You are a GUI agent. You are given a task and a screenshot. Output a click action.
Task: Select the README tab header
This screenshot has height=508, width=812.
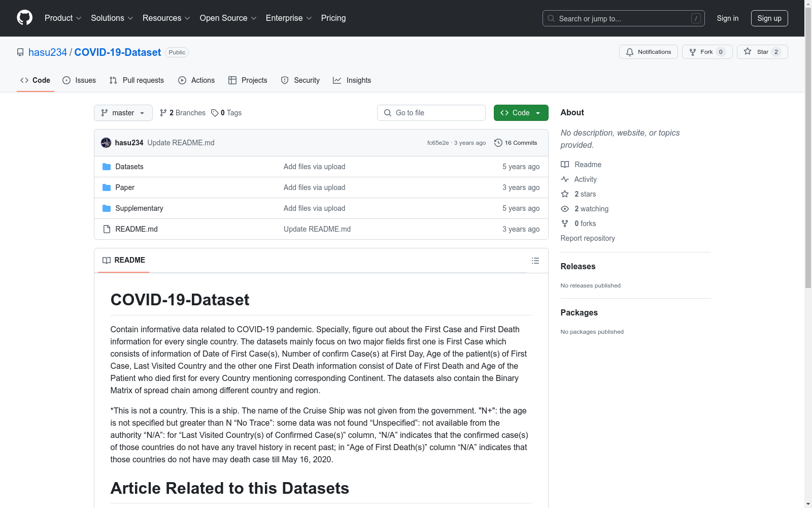[124, 260]
